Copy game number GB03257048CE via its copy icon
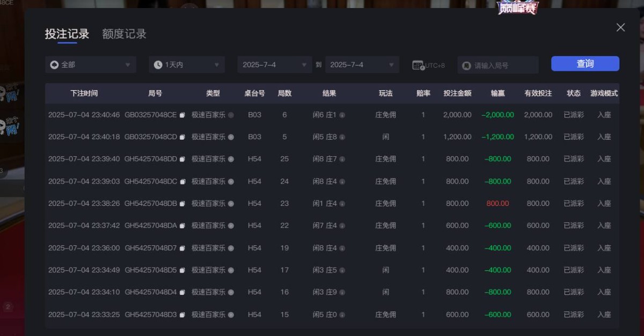Viewport: 644px width, 336px height. point(182,114)
